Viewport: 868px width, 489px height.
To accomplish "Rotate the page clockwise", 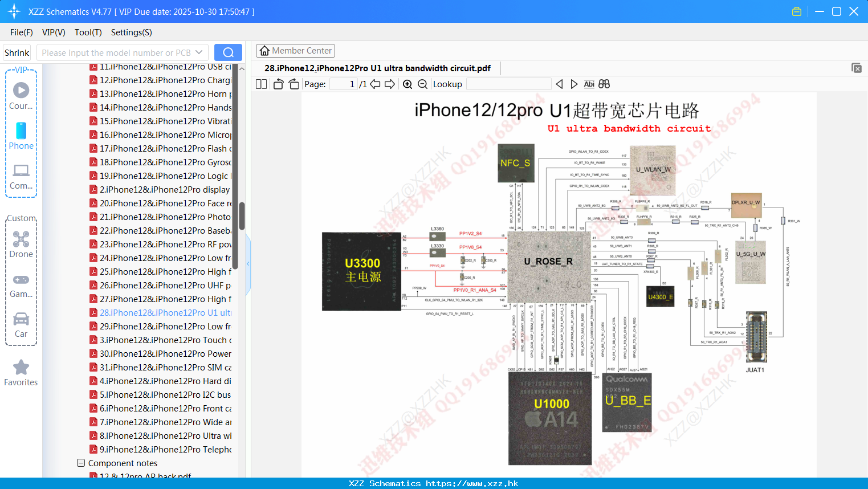I will (x=294, y=84).
